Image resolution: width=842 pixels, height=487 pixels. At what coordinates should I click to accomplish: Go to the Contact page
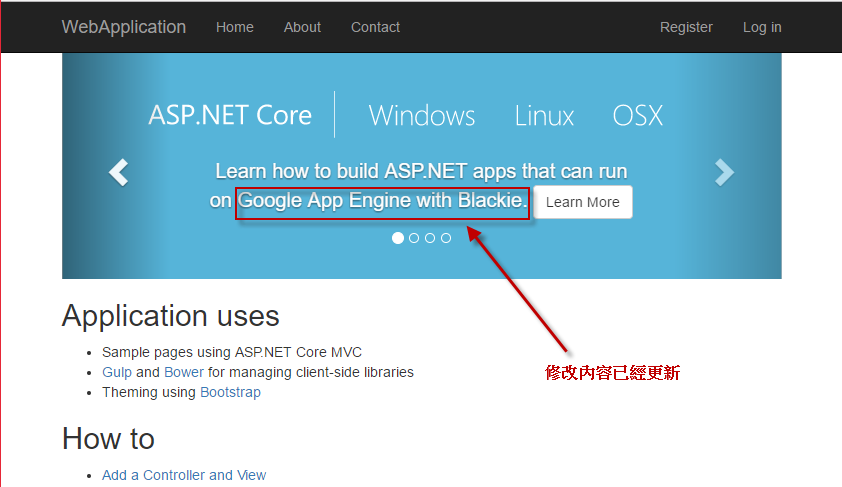click(375, 27)
